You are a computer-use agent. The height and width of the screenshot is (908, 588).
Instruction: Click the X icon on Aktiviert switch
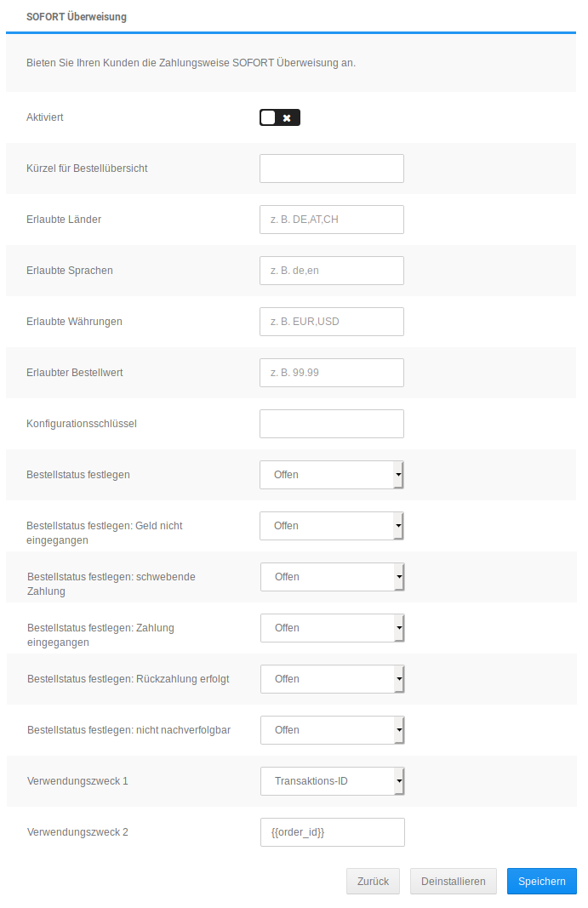(x=288, y=117)
